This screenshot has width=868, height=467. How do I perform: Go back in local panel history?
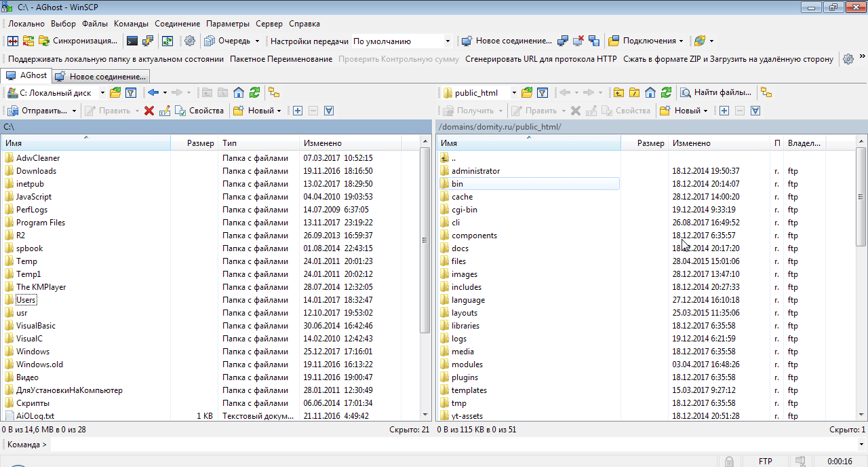pyautogui.click(x=153, y=93)
